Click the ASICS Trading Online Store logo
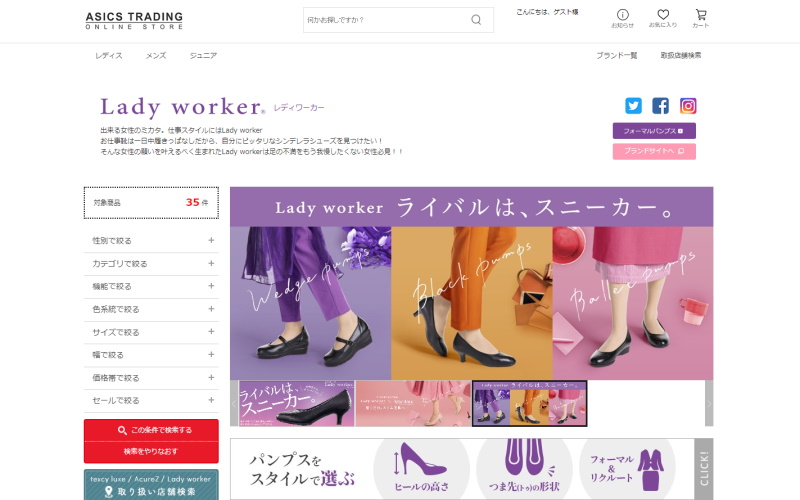 click(134, 20)
